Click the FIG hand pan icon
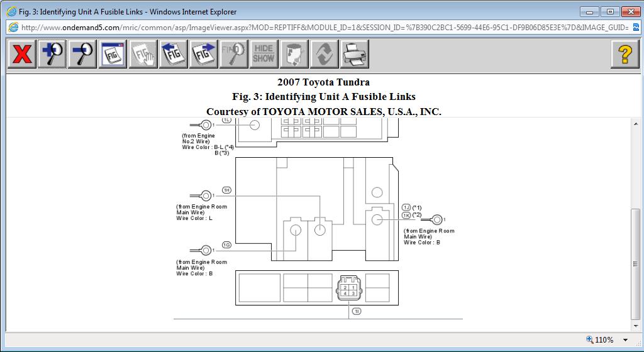 [x=143, y=54]
